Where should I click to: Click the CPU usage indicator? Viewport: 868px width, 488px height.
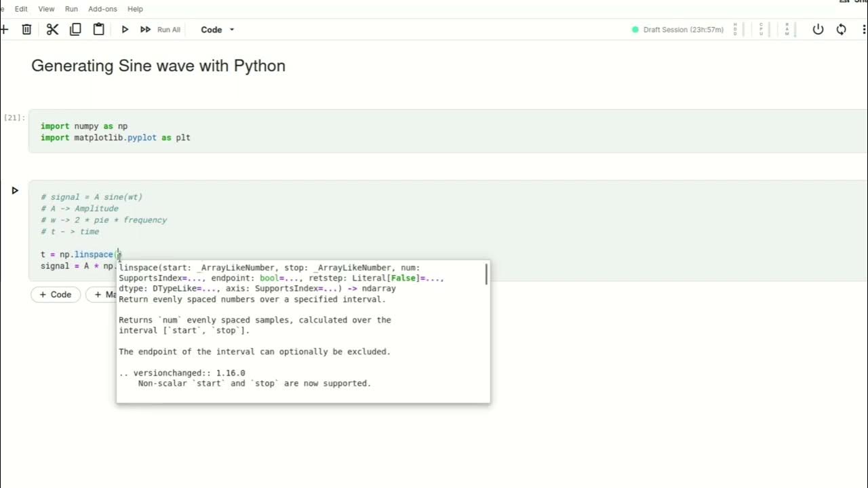click(x=761, y=29)
